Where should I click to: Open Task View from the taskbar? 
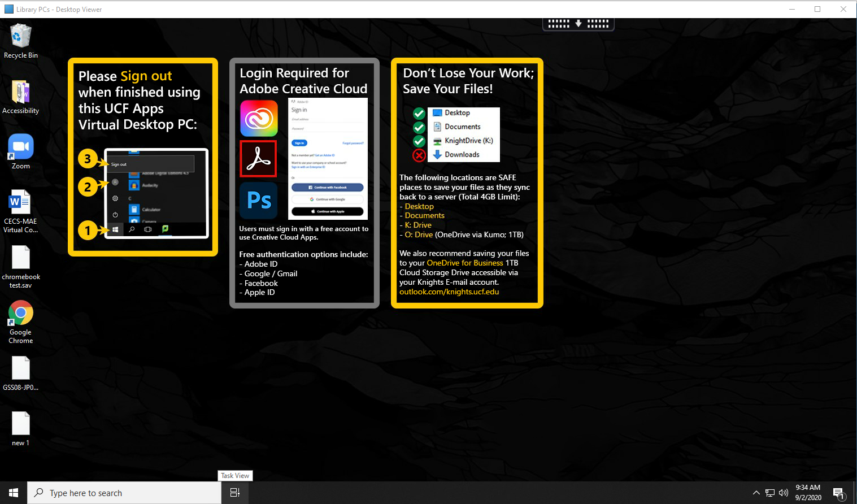tap(235, 493)
